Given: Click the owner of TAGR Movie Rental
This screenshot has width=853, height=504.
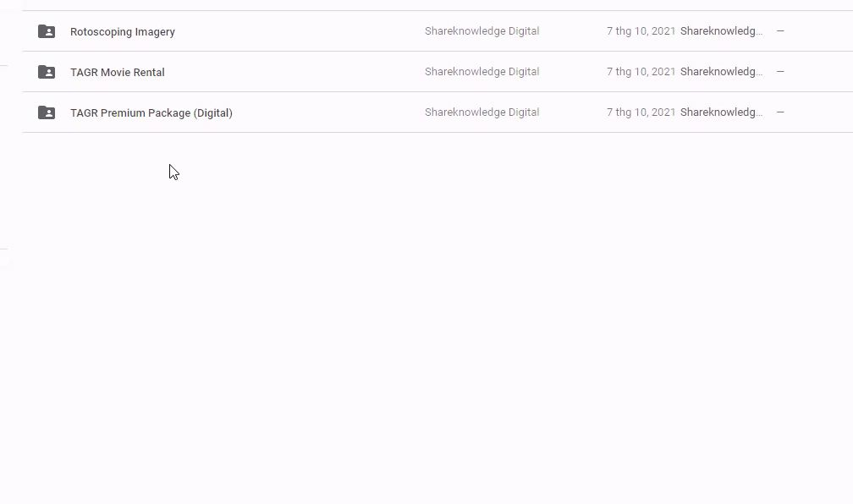Looking at the screenshot, I should point(482,72).
